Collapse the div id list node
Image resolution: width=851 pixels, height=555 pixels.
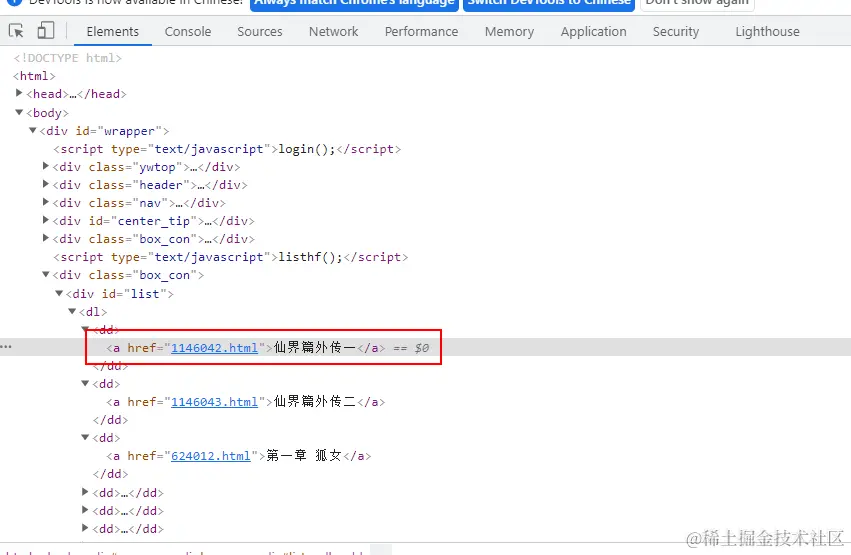(x=59, y=293)
